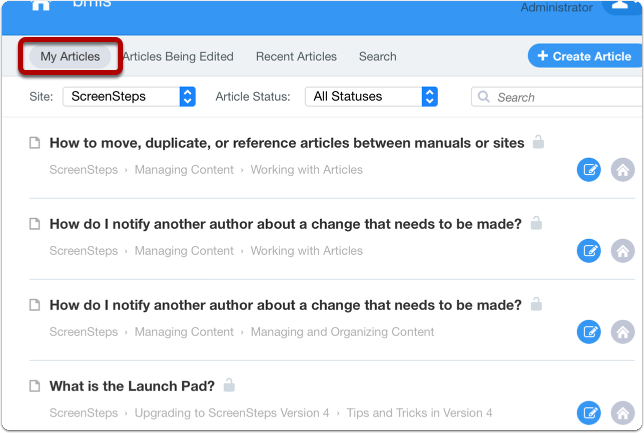Screen dimensions: 644x433
Task: Open 'How do I notify another author' article under Managing and Organizing Content
Action: click(285, 305)
